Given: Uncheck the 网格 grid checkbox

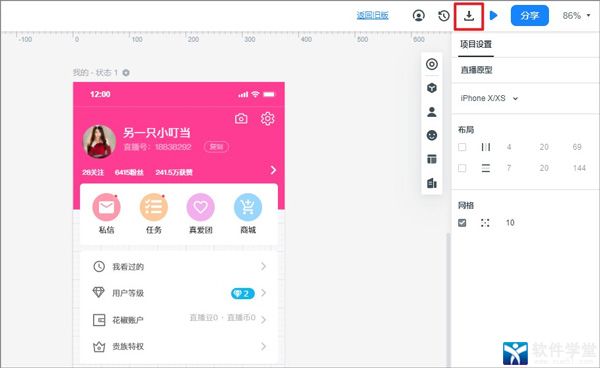Looking at the screenshot, I should click(x=462, y=223).
